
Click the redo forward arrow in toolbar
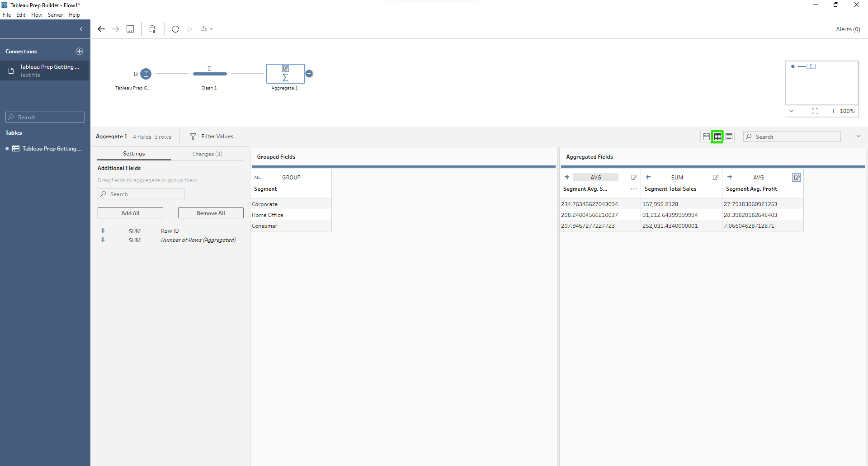coord(116,29)
